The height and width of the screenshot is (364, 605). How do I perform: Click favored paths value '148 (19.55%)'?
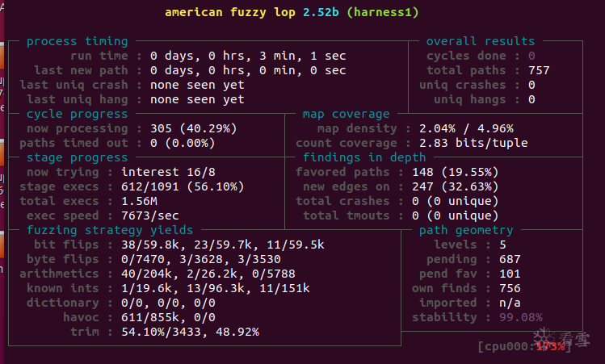(456, 172)
